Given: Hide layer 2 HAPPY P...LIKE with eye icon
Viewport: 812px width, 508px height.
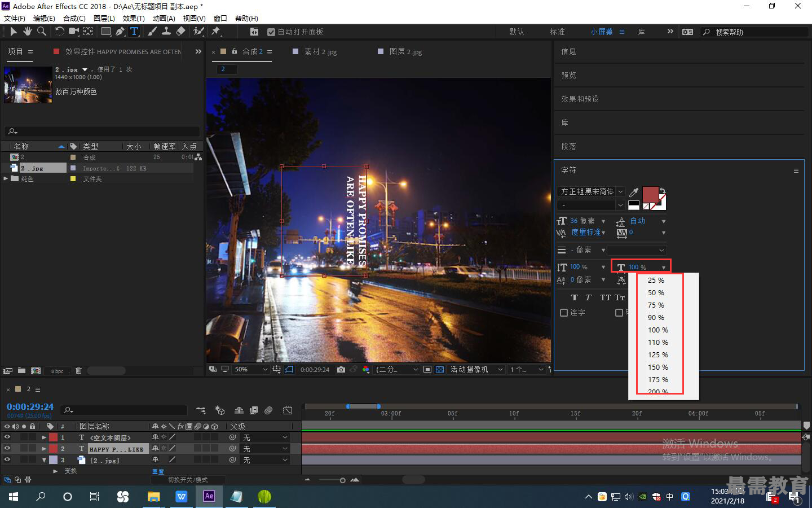Looking at the screenshot, I should click(7, 449).
